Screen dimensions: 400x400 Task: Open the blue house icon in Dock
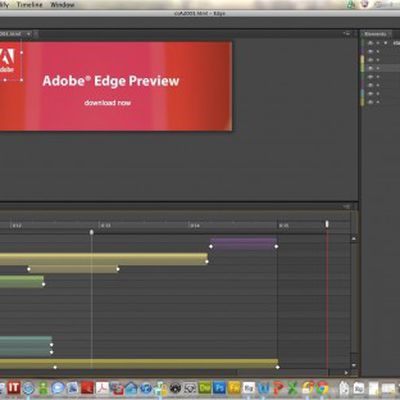[x=131, y=388]
